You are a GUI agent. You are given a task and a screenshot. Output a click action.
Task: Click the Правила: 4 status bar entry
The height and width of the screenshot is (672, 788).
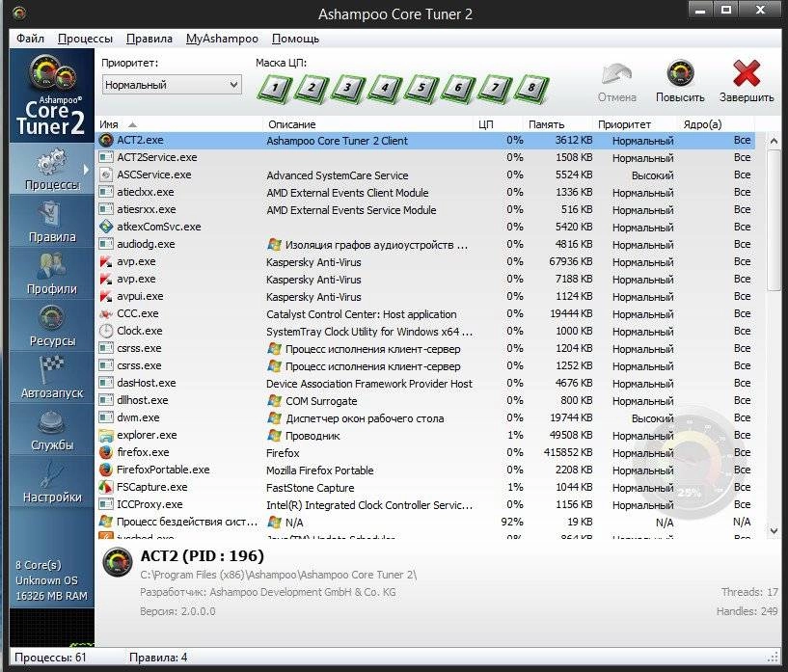(158, 658)
